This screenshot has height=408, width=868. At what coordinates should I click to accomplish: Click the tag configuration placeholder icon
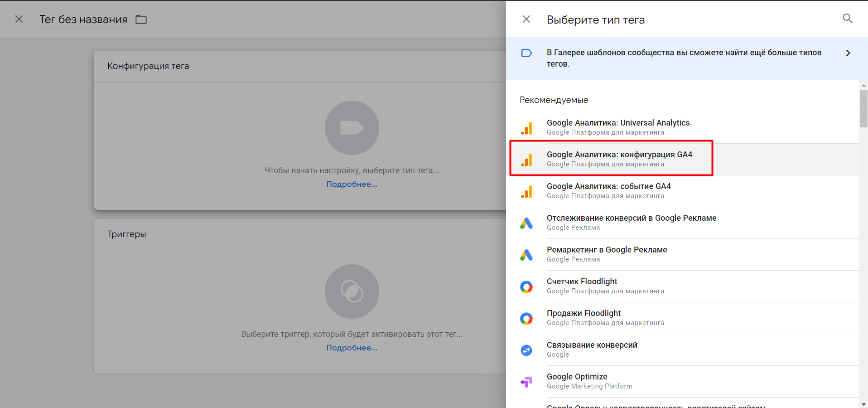pyautogui.click(x=352, y=128)
